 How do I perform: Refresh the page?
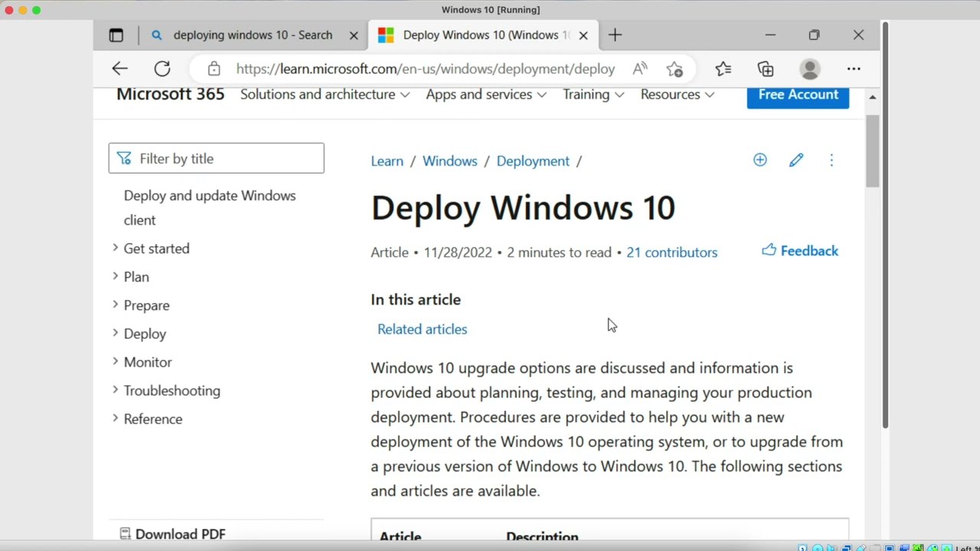point(162,69)
